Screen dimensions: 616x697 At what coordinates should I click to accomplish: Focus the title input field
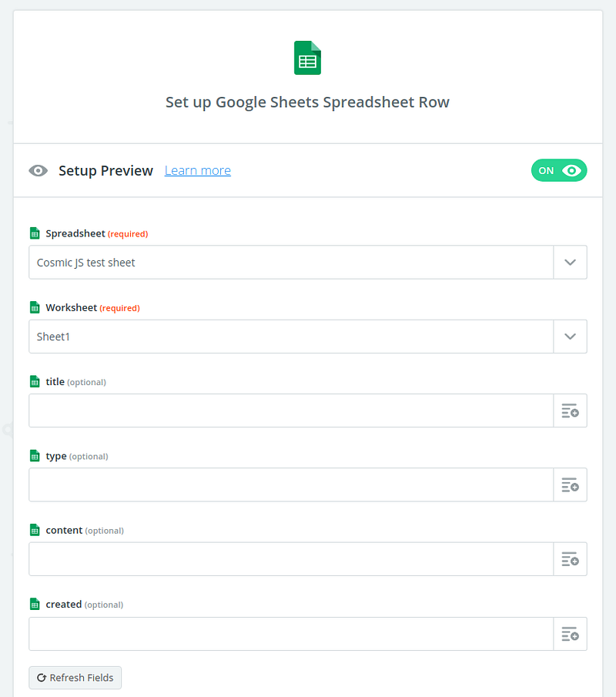pos(291,411)
